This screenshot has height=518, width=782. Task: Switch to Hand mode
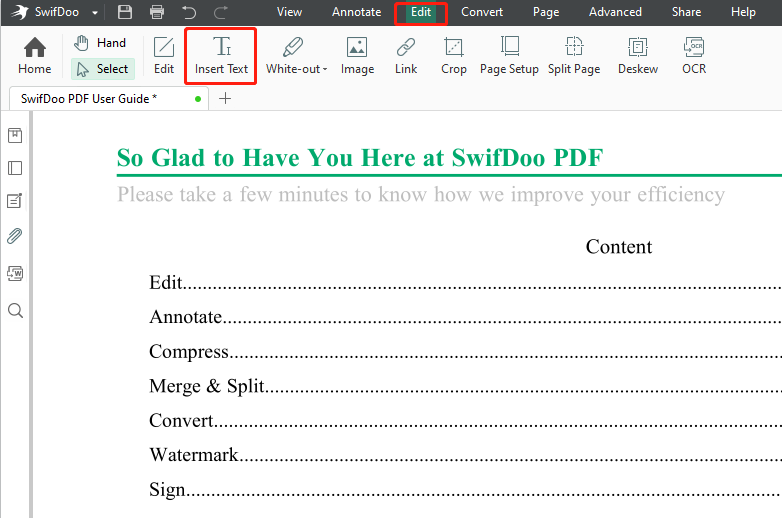100,43
